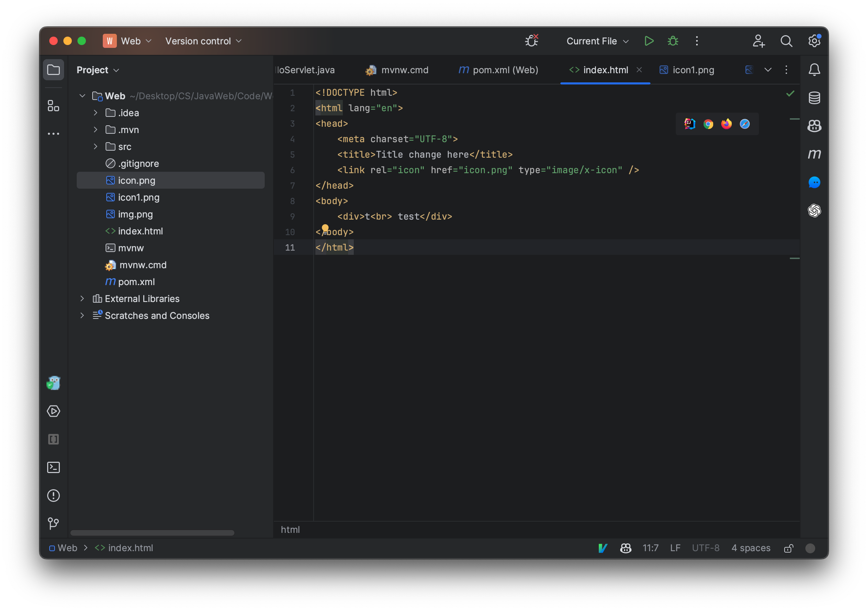Open the Problems tool window
Screen dimensions: 868x611
pyautogui.click(x=53, y=496)
